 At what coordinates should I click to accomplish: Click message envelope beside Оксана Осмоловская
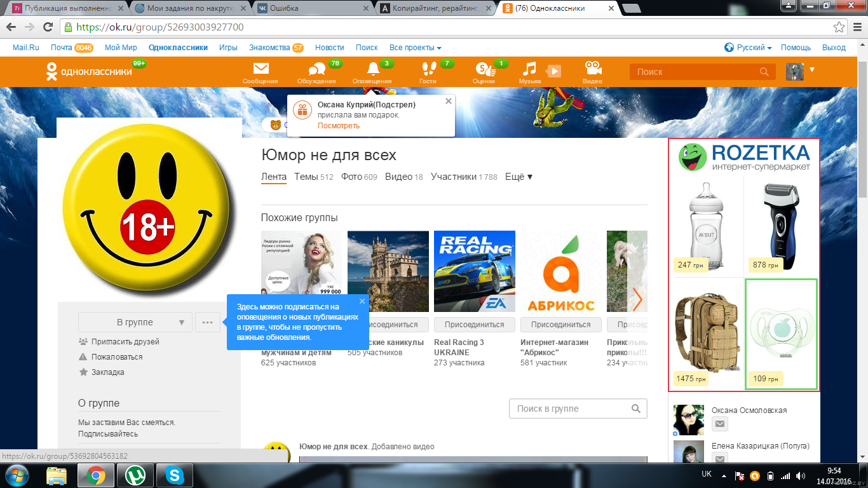pyautogui.click(x=720, y=424)
